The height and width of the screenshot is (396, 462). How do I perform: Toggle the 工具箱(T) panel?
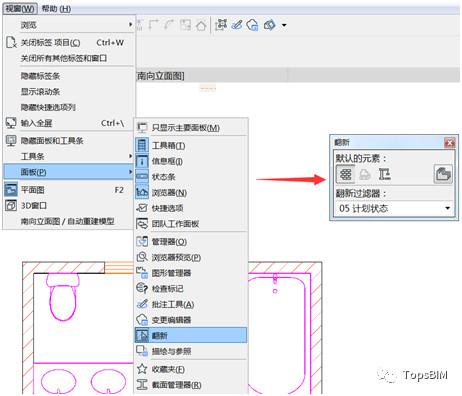pos(191,145)
